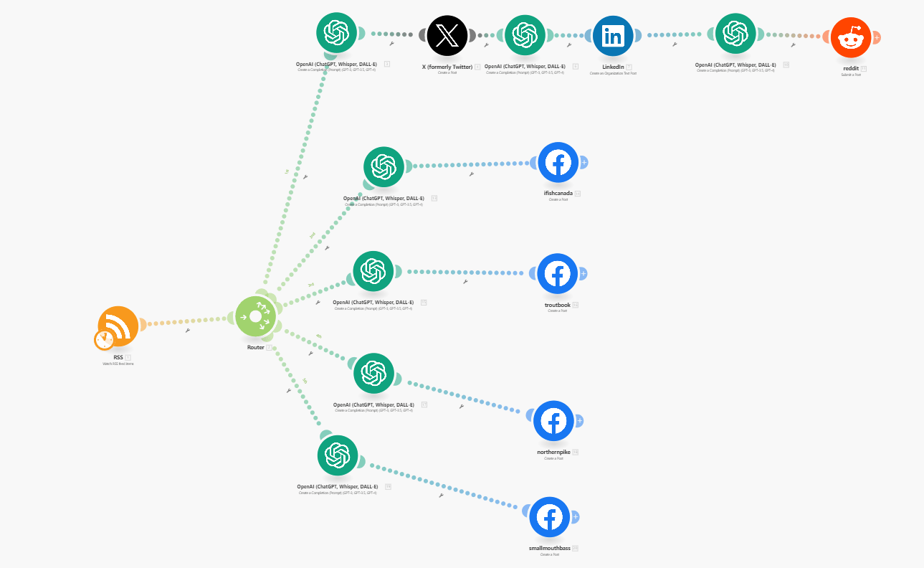Click the 'smallmouthbass' label text
This screenshot has height=568, width=924.
tap(549, 548)
